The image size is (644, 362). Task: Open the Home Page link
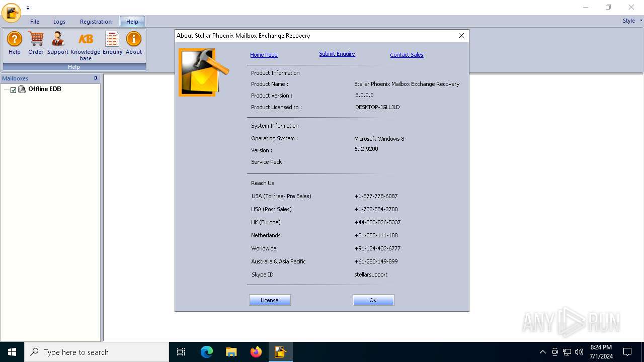(264, 55)
